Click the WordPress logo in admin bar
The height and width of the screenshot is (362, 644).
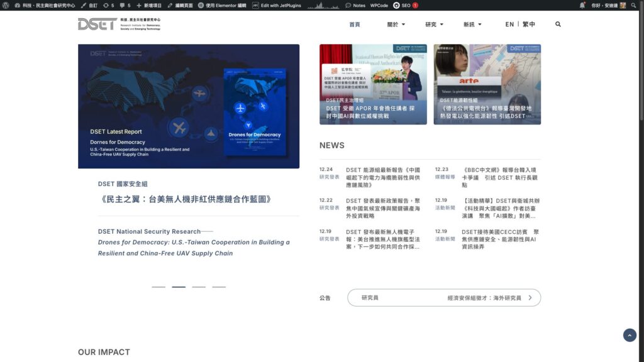pyautogui.click(x=6, y=5)
